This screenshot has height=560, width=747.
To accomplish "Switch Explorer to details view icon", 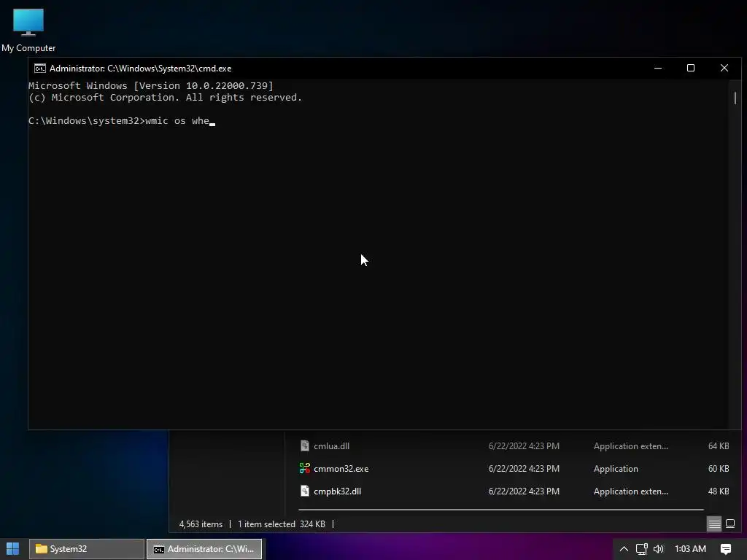I will (714, 524).
